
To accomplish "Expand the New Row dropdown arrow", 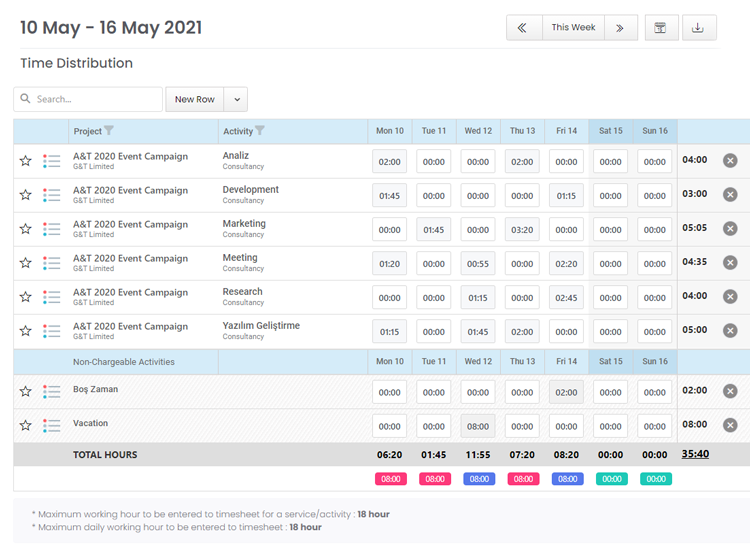I will (236, 99).
